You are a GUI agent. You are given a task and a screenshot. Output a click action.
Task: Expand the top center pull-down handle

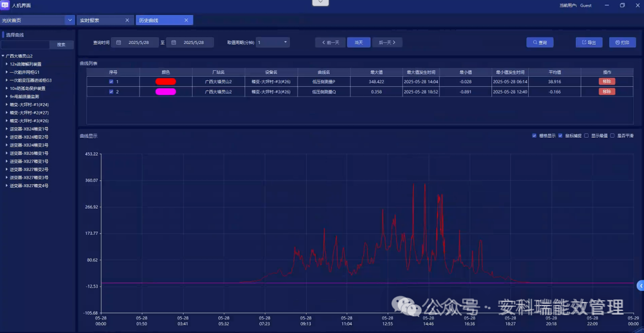(x=320, y=2)
